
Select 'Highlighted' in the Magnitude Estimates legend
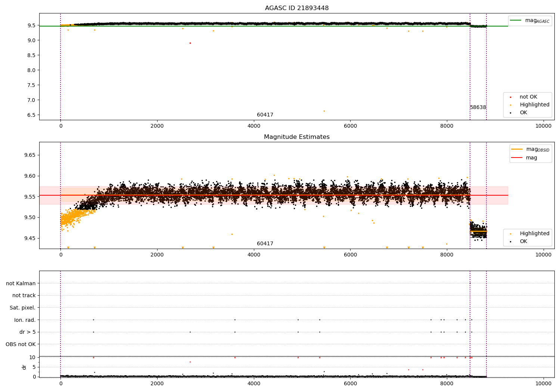pyautogui.click(x=535, y=234)
